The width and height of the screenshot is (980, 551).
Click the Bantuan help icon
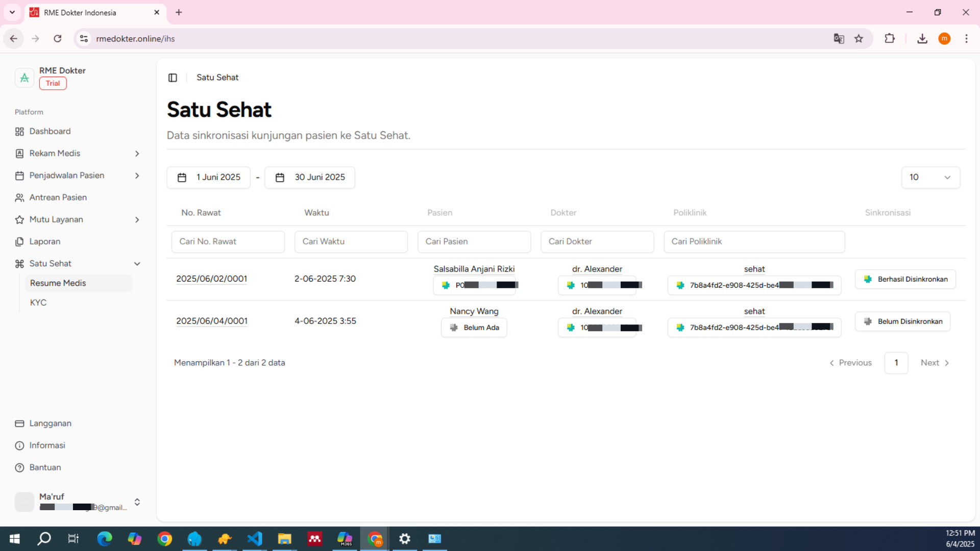pyautogui.click(x=19, y=468)
